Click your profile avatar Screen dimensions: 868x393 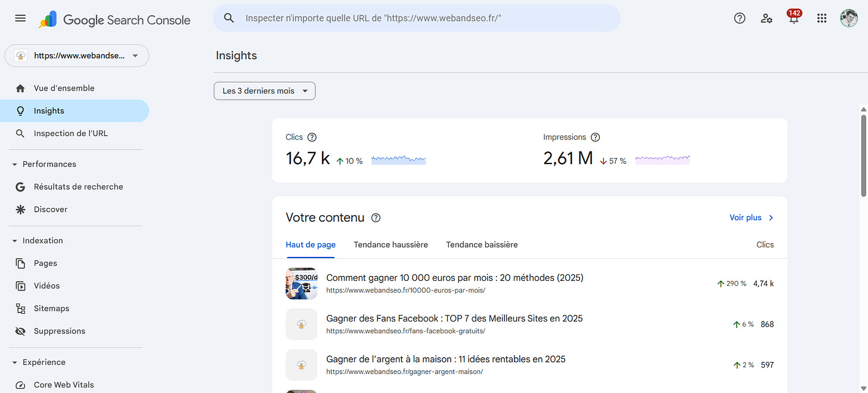coord(848,18)
